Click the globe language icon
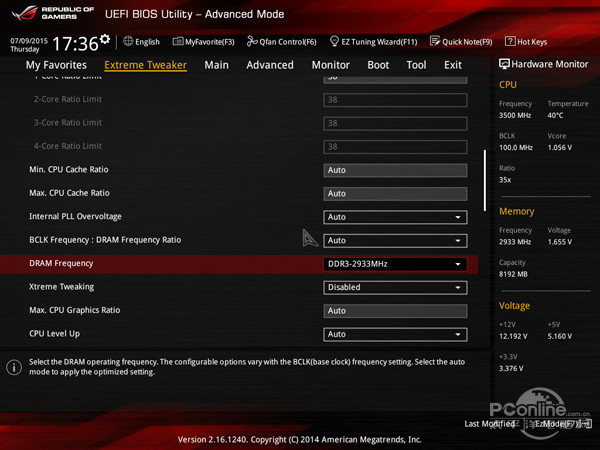This screenshot has width=600, height=450. point(128,41)
